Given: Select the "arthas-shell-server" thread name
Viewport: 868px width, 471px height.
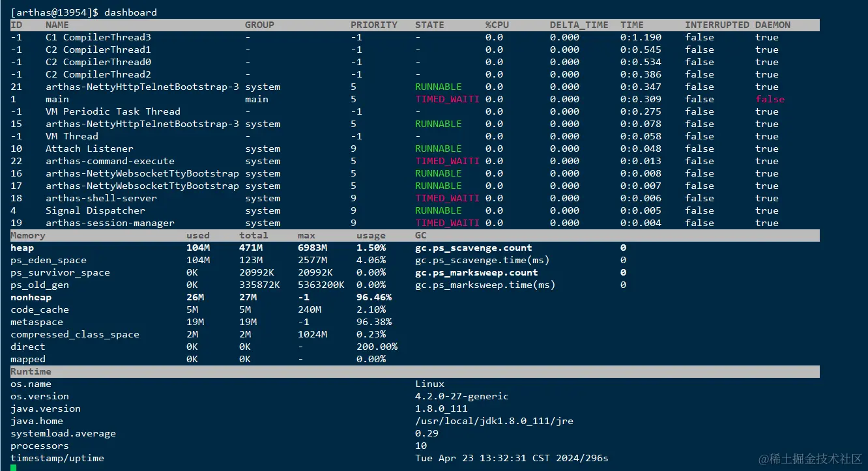Looking at the screenshot, I should pyautogui.click(x=101, y=198).
